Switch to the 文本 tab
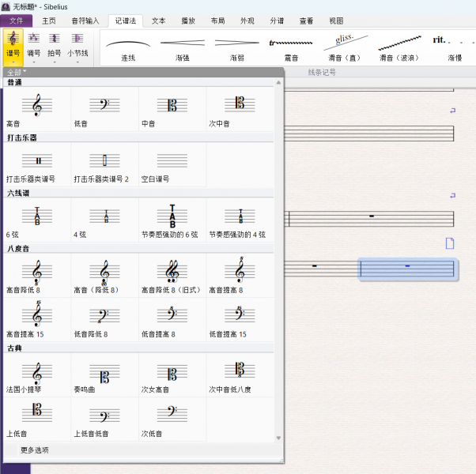The height and width of the screenshot is (474, 476). click(x=158, y=21)
